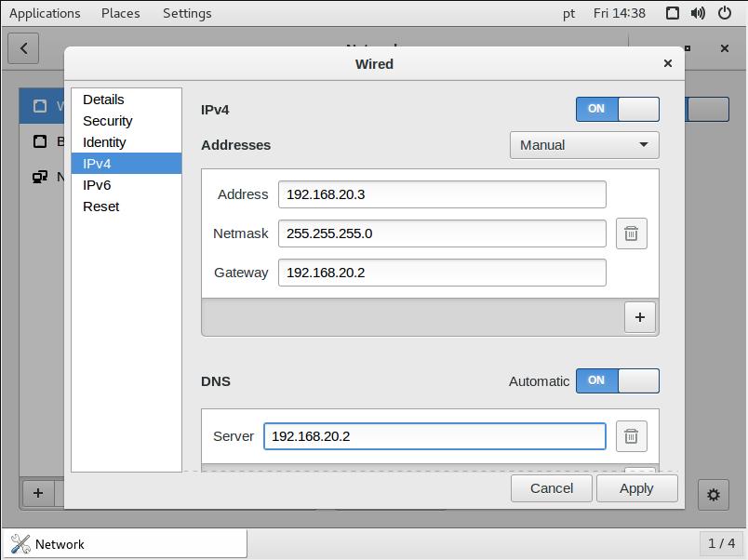The width and height of the screenshot is (748, 560).
Task: Add a new connection with bottom-left plus
Action: coord(38,493)
